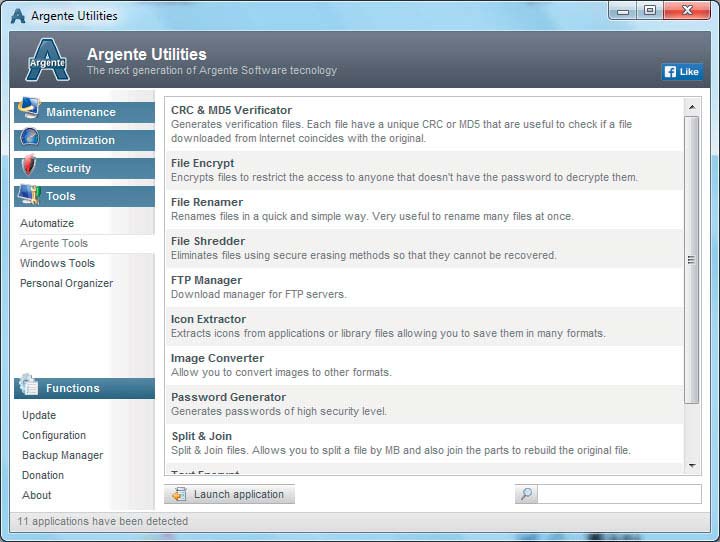Open Windows Tools category
The width and height of the screenshot is (720, 542).
coord(57,263)
